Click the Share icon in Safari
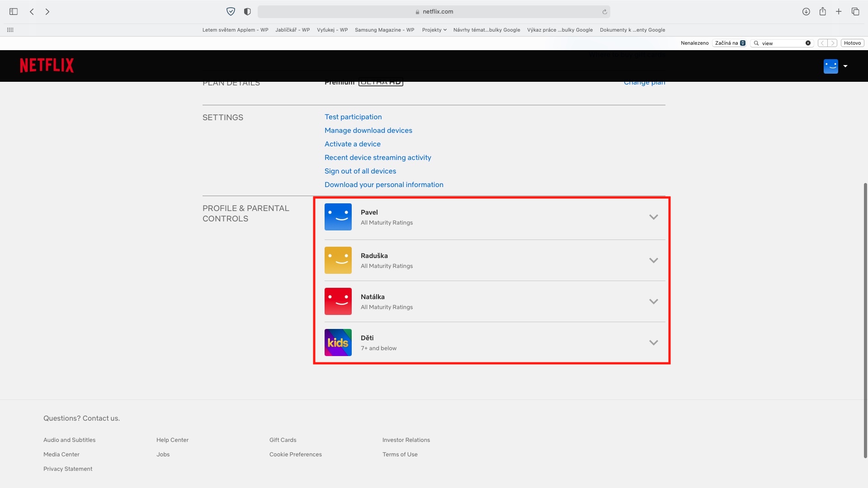The height and width of the screenshot is (488, 868). pyautogui.click(x=822, y=12)
